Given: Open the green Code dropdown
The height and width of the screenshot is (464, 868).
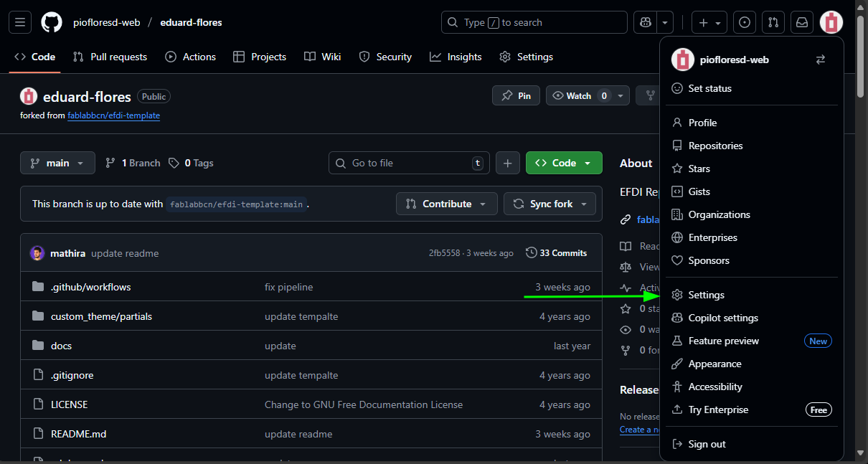Looking at the screenshot, I should (x=564, y=163).
